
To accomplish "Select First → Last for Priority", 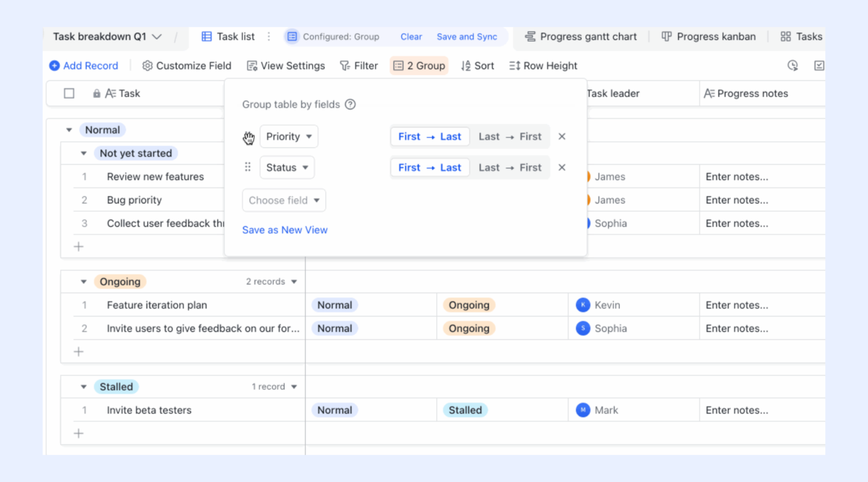I will (430, 137).
